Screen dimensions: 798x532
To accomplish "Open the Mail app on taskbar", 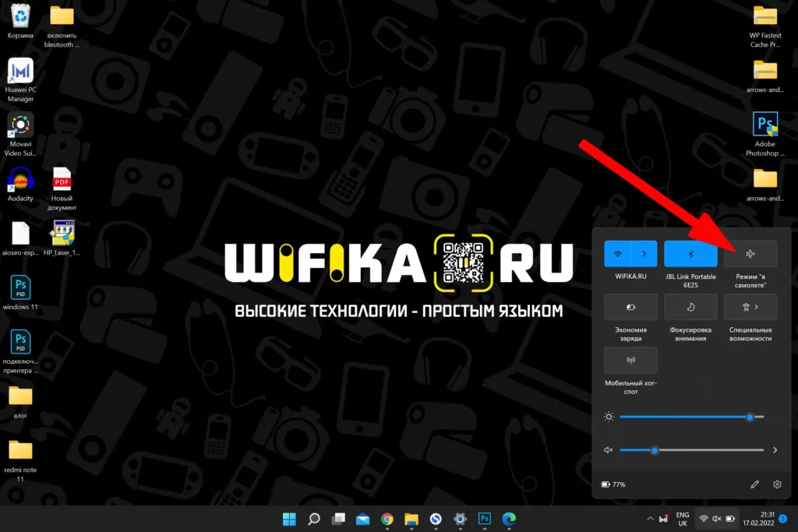I will click(363, 519).
